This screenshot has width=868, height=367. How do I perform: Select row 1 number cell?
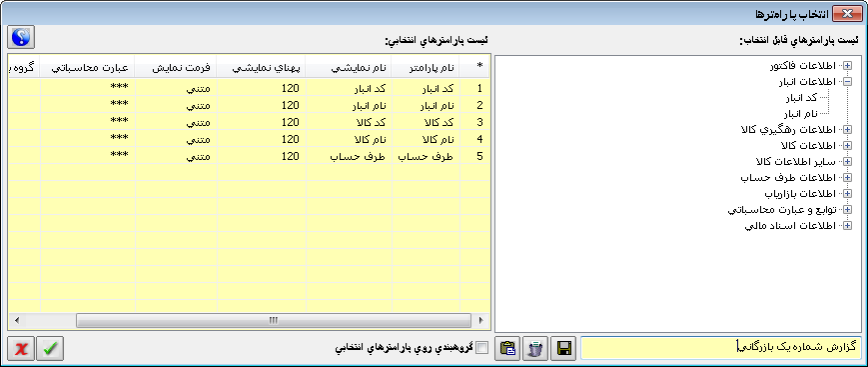(475, 88)
